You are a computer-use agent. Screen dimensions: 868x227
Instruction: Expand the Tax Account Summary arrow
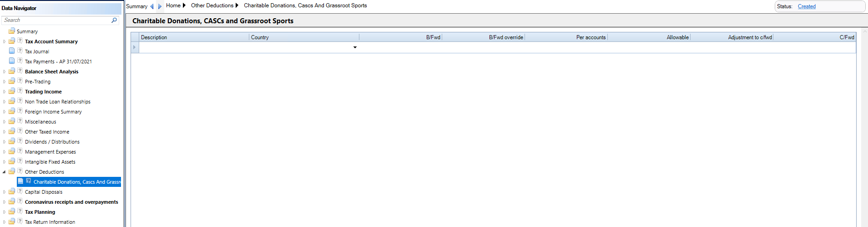(x=5, y=41)
